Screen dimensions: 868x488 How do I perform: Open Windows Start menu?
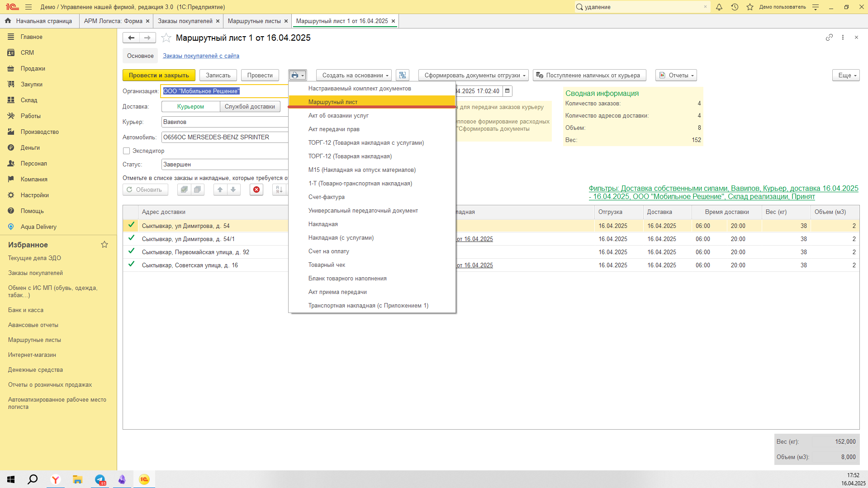pos(11,479)
